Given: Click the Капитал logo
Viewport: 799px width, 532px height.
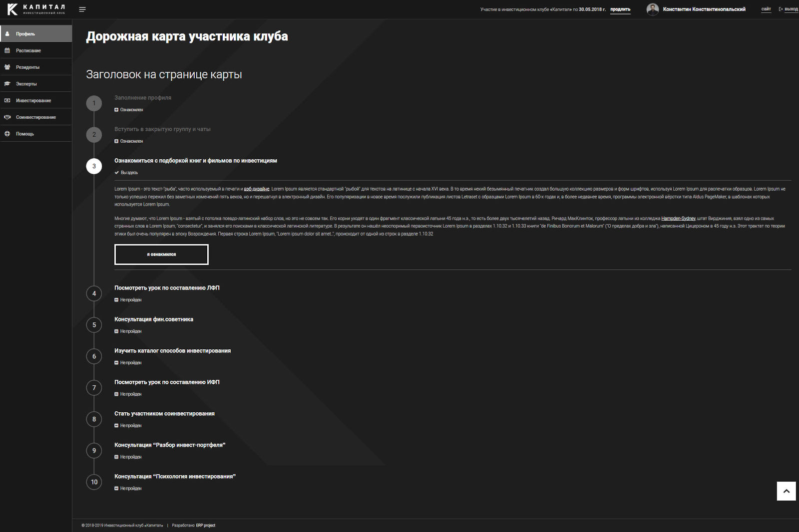Looking at the screenshot, I should pyautogui.click(x=36, y=9).
